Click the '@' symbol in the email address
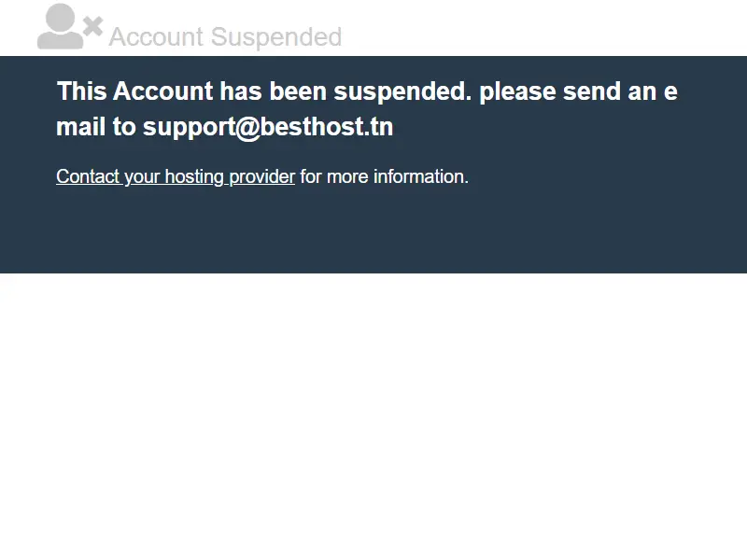Screen dimensions: 747x560 (x=248, y=127)
